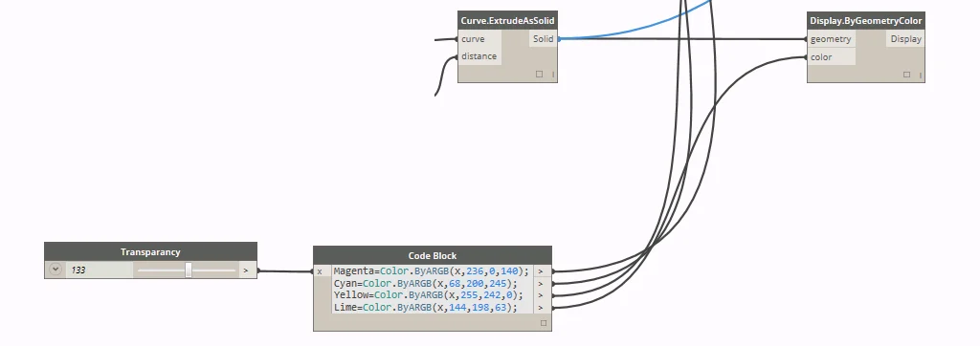Click the geometry input port
This screenshot has height=346, width=980.
click(x=832, y=39)
